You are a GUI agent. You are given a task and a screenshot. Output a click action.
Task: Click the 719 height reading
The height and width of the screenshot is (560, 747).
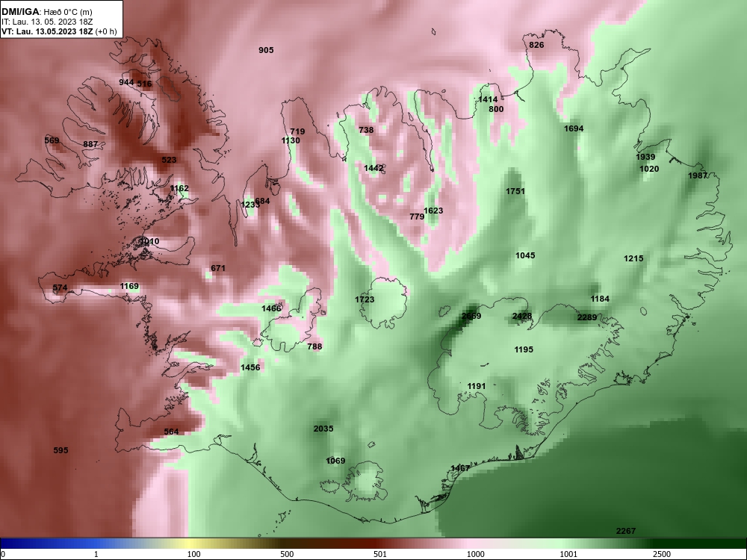click(x=297, y=131)
